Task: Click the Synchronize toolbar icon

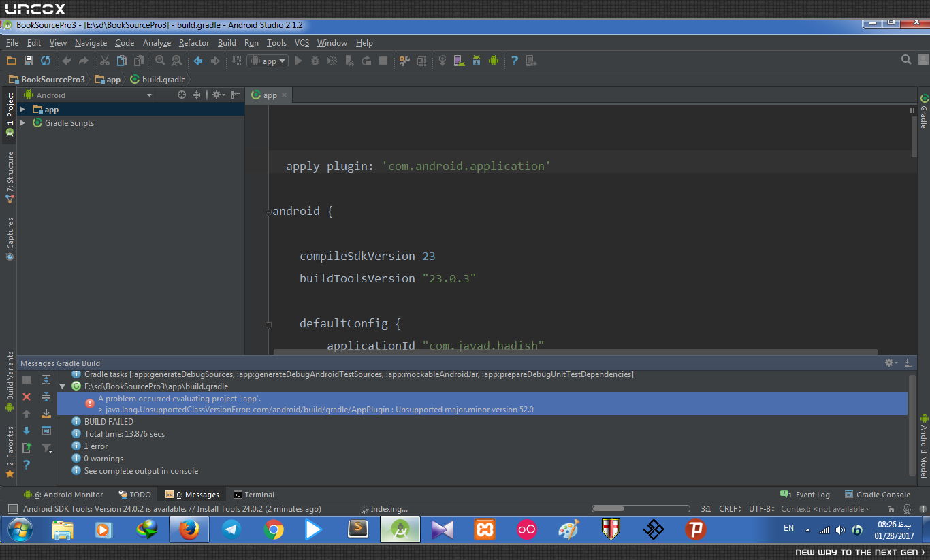Action: 46,61
